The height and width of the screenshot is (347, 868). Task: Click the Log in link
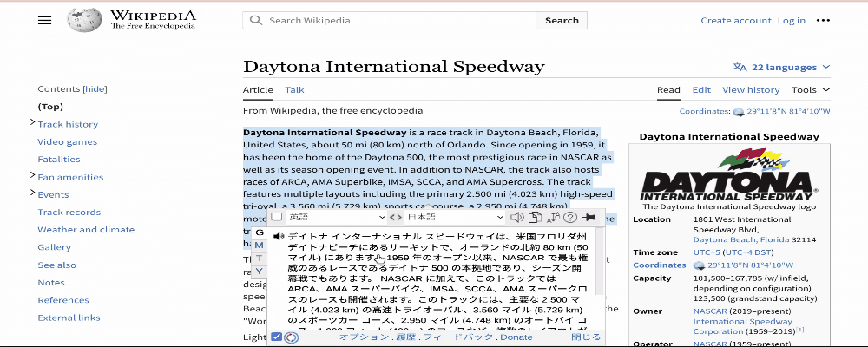(791, 21)
